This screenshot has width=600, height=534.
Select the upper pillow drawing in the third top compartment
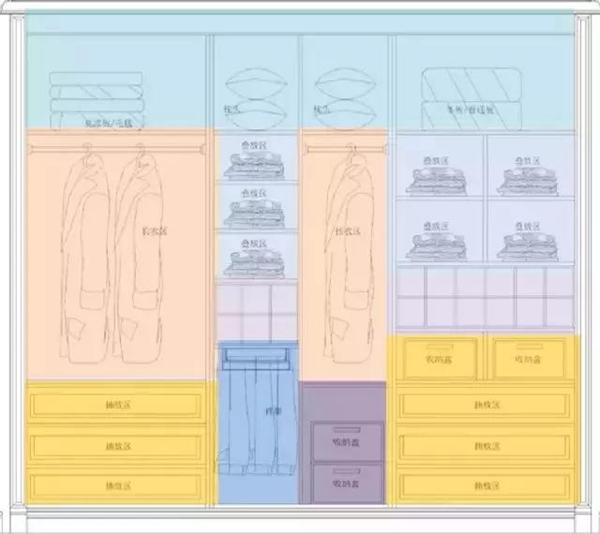pos(346,84)
